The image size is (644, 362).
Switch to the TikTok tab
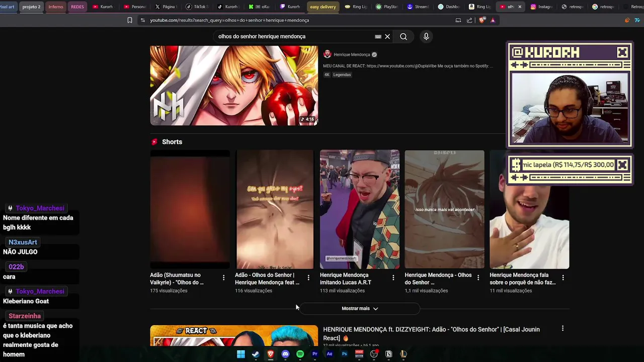(x=197, y=7)
